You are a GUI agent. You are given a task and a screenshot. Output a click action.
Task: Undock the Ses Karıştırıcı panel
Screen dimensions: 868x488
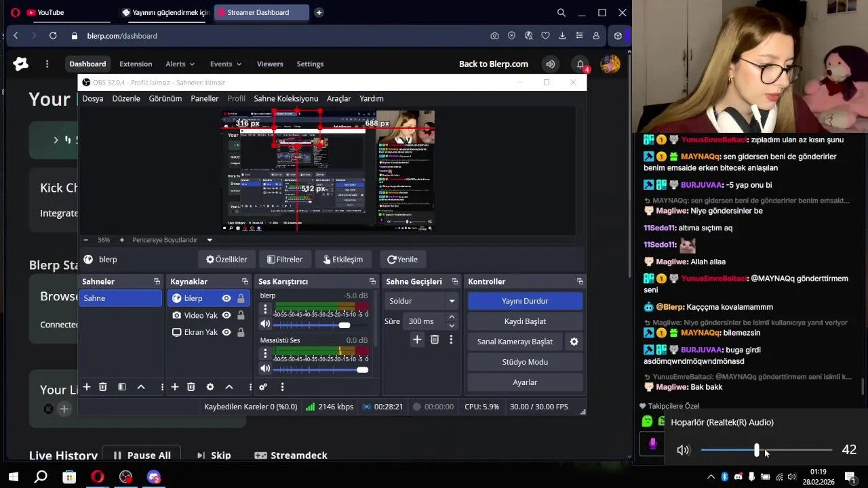coord(372,281)
